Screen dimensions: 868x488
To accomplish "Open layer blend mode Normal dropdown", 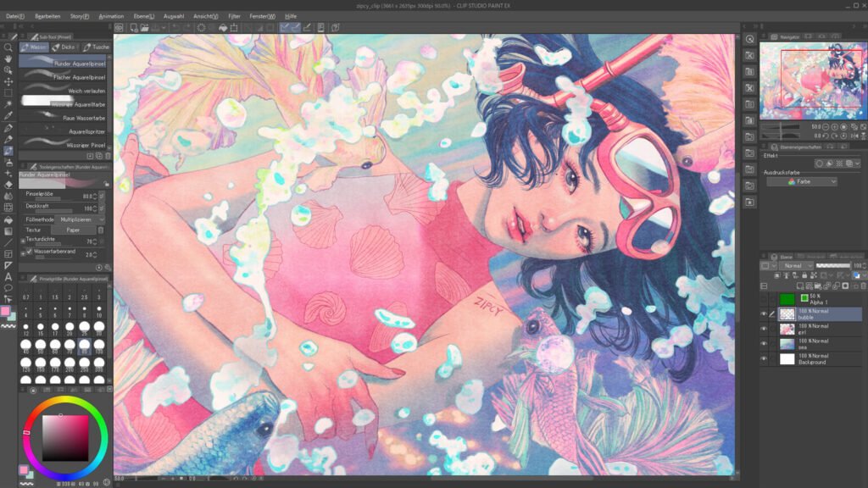I will tap(796, 265).
